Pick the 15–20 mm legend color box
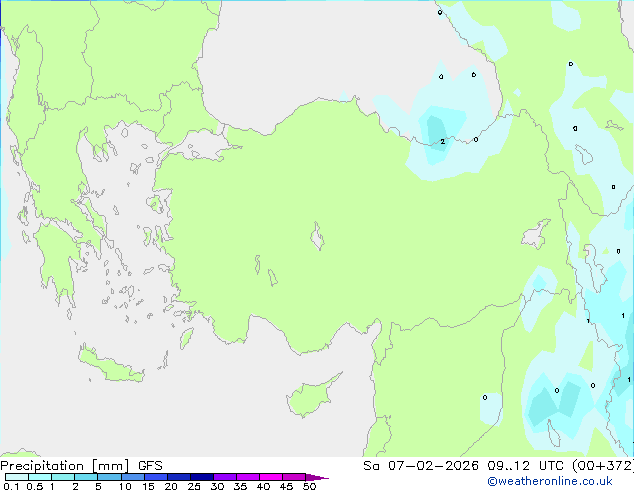Screen dimensions: 634x490 tap(155, 477)
